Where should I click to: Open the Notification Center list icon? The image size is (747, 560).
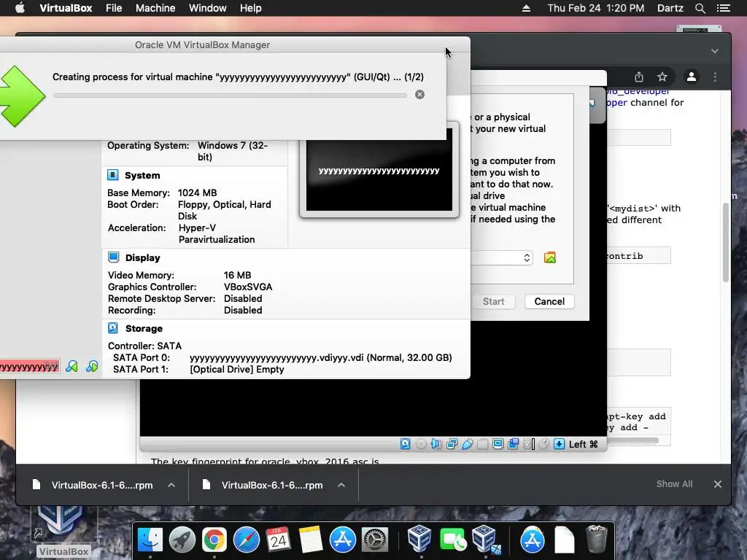pyautogui.click(x=723, y=8)
